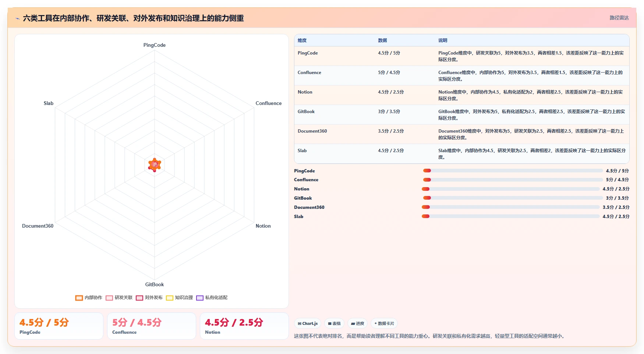This screenshot has height=354, width=644.
Task: Click the radar data cluster at center
Action: 155,165
